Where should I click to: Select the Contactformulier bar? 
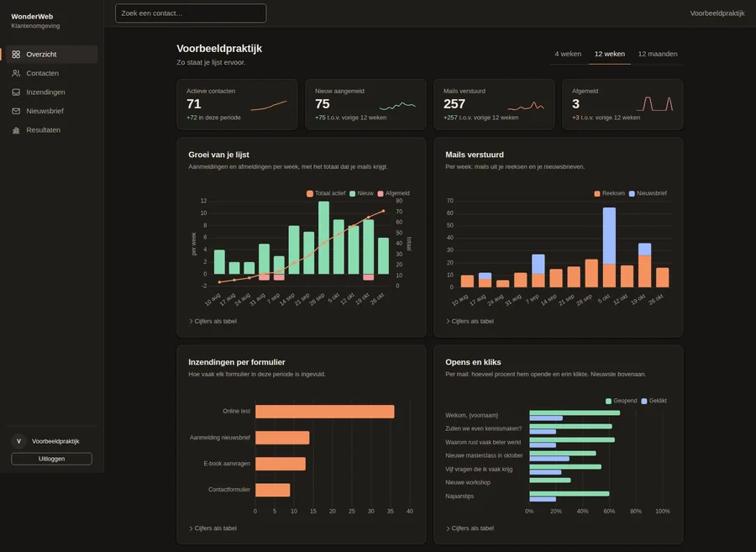point(273,490)
